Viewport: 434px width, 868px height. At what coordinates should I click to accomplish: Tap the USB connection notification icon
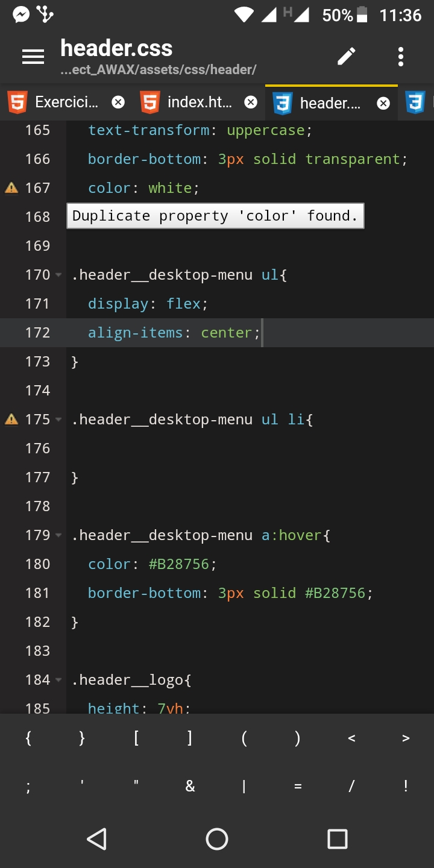tap(45, 14)
